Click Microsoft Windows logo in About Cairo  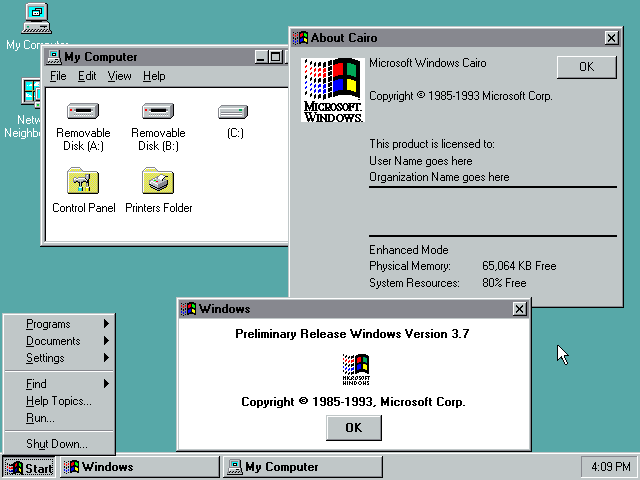333,90
